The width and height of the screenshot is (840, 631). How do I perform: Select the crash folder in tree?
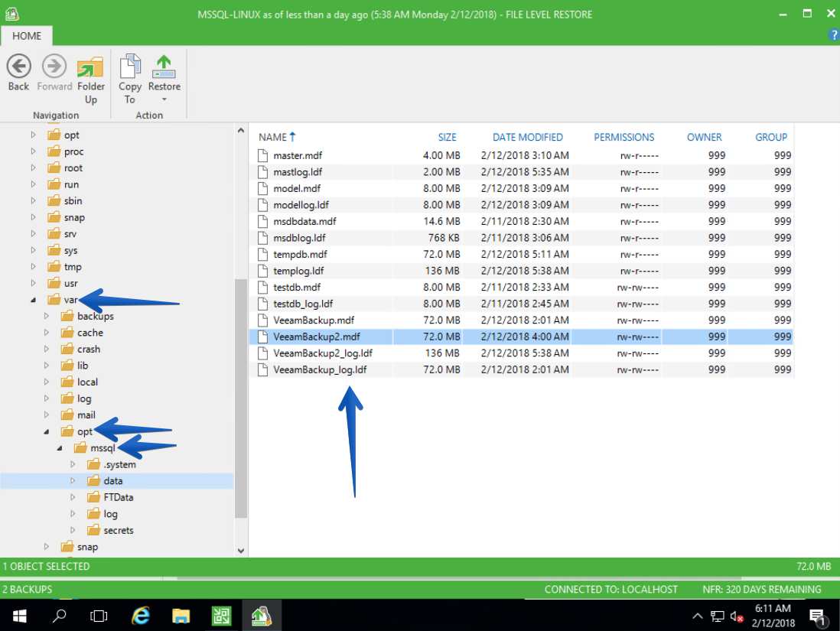pos(89,350)
